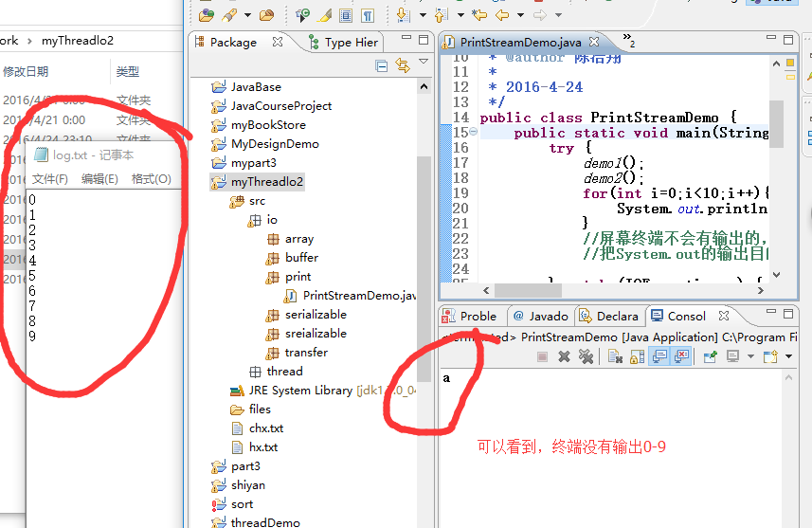
Task: Close the Console view tab
Action: click(724, 316)
